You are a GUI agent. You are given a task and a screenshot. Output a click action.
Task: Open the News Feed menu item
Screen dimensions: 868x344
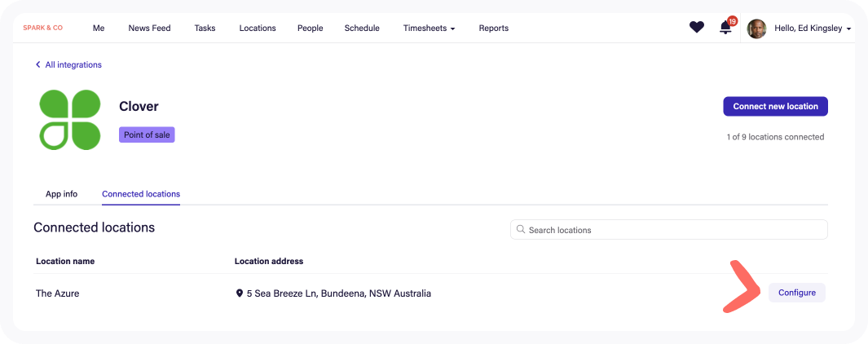point(149,29)
